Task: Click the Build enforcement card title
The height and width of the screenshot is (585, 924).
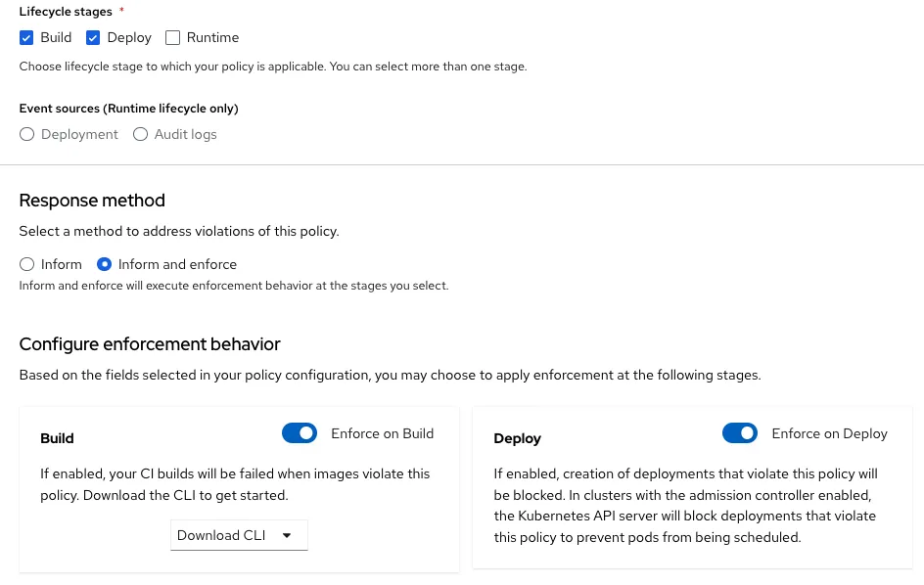Action: [57, 438]
